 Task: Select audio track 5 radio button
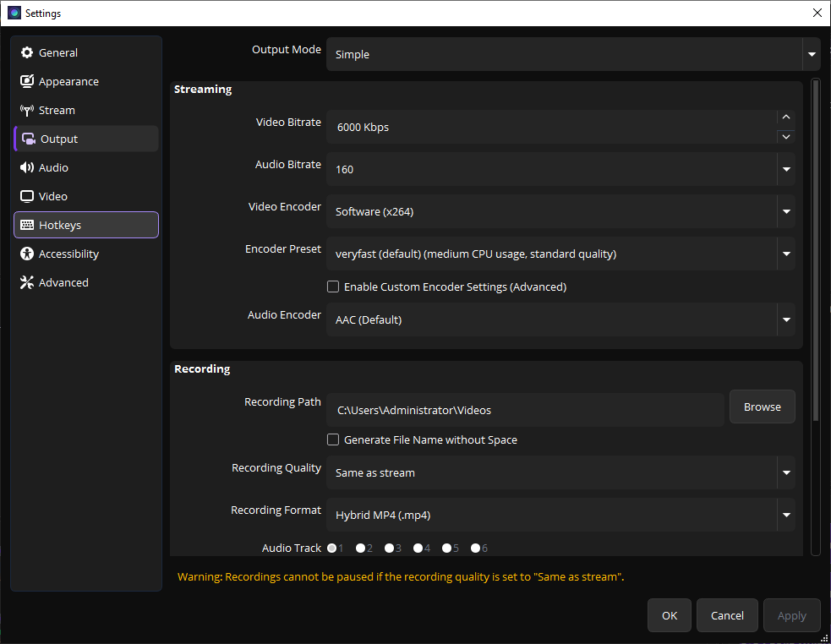(x=446, y=548)
